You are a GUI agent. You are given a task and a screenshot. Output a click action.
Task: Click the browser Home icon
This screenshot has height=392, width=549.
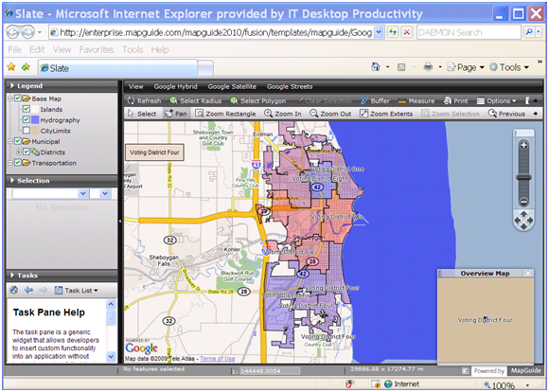376,66
